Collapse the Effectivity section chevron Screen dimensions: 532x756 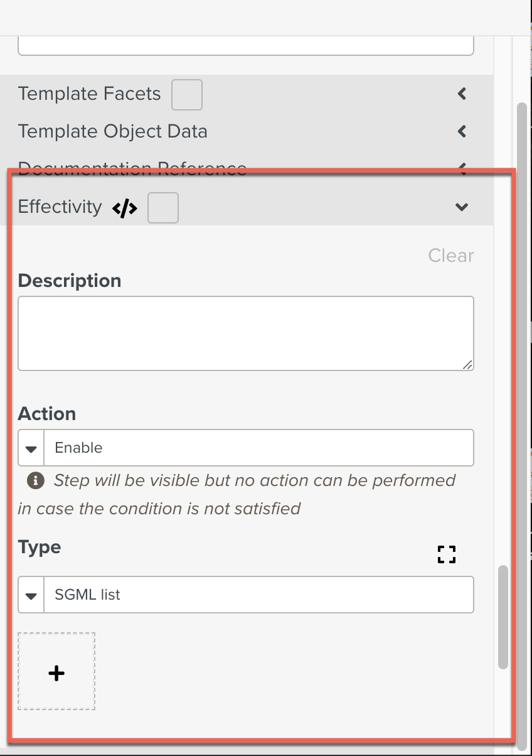click(462, 207)
